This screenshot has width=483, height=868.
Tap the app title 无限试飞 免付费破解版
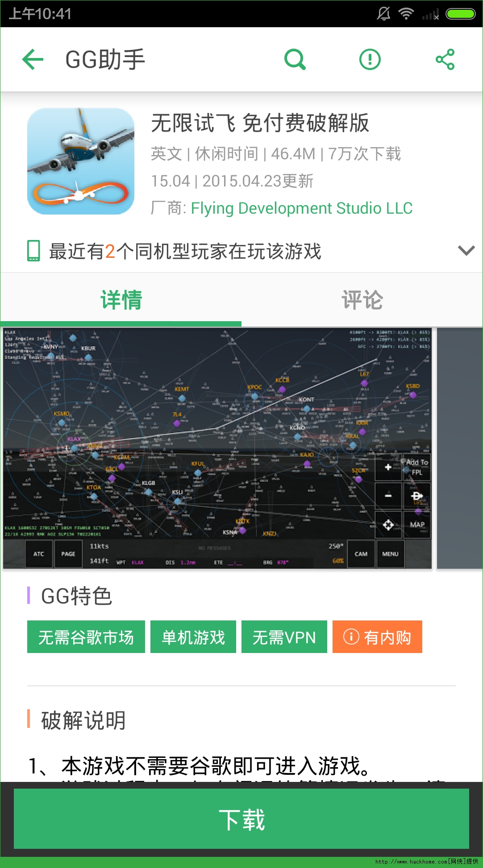point(260,123)
